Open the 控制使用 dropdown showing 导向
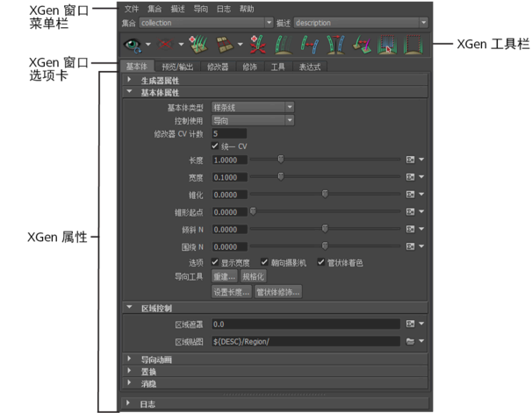Screen dimensions: 532x413 [253, 121]
